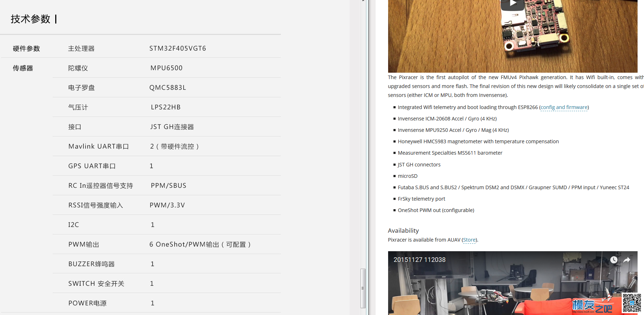Select the LPS22HB barometer value
The height and width of the screenshot is (315, 644).
pos(166,107)
